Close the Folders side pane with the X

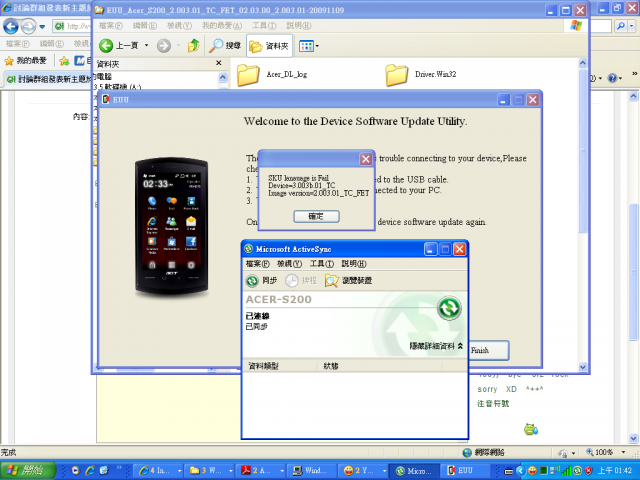pos(218,63)
